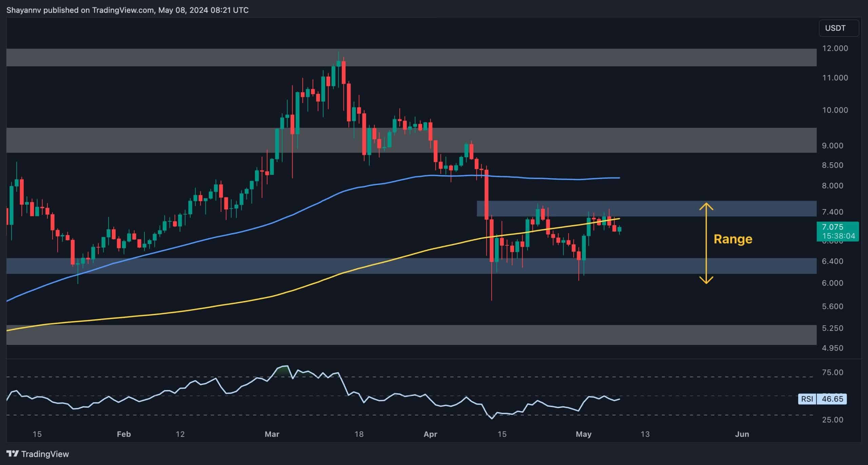Click the 46.65 RSI value
Image resolution: width=868 pixels, height=465 pixels.
tap(832, 399)
